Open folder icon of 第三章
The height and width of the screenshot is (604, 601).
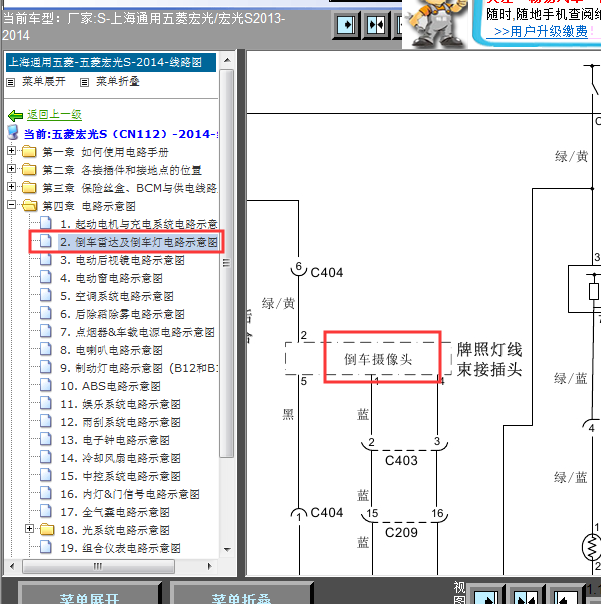29,188
